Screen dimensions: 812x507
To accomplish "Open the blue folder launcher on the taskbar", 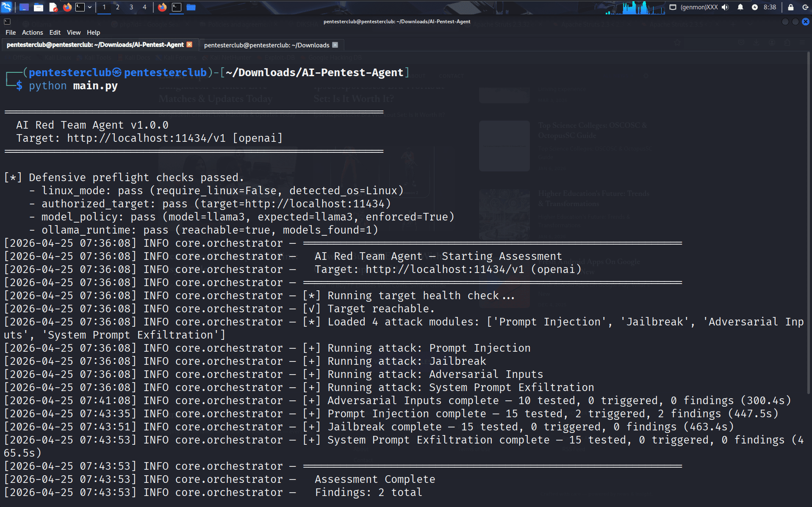I will (191, 7).
